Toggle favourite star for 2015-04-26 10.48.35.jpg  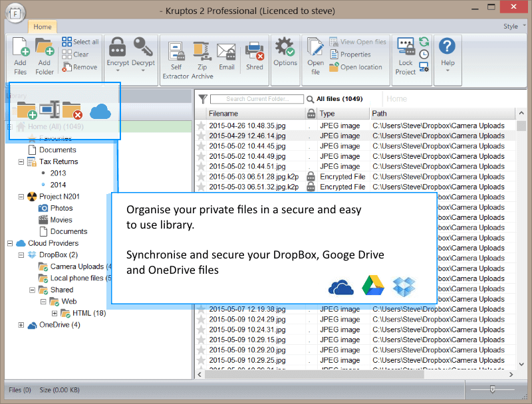coord(201,126)
